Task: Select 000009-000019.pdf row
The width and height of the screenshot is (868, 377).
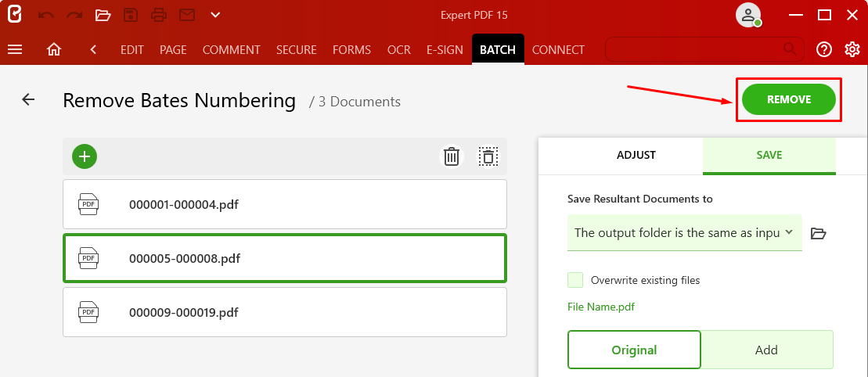Action: (x=285, y=312)
